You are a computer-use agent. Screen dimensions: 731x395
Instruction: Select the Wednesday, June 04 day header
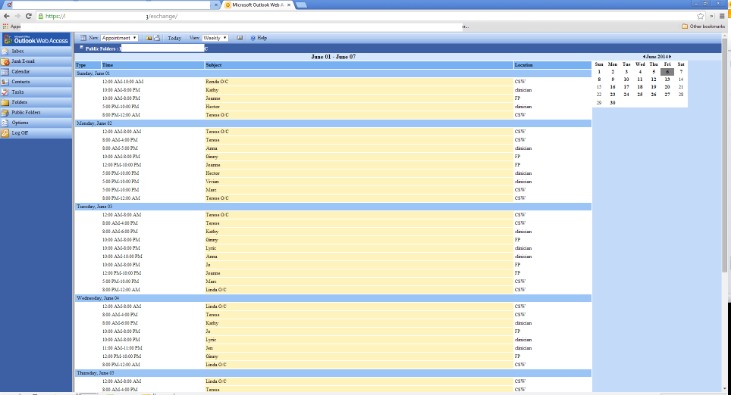tap(333, 298)
